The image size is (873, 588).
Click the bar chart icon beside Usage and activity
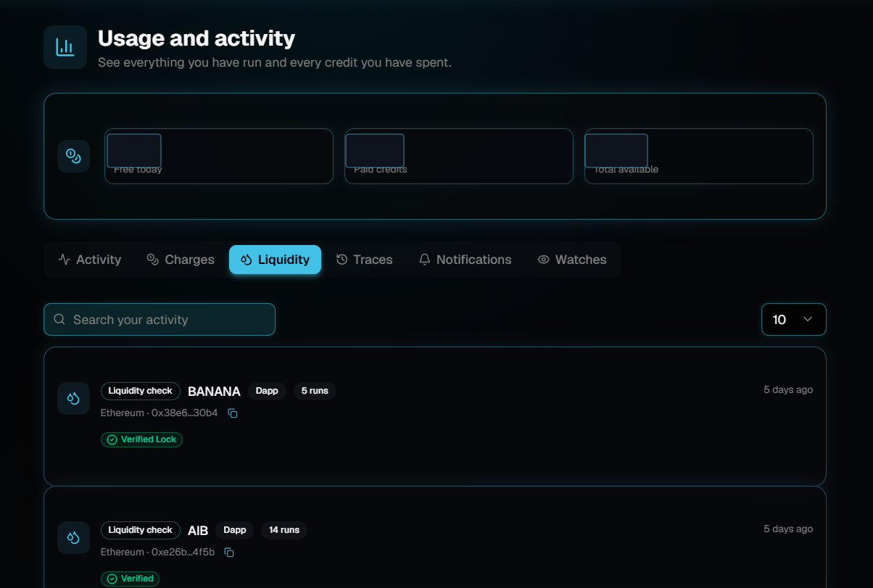(65, 47)
